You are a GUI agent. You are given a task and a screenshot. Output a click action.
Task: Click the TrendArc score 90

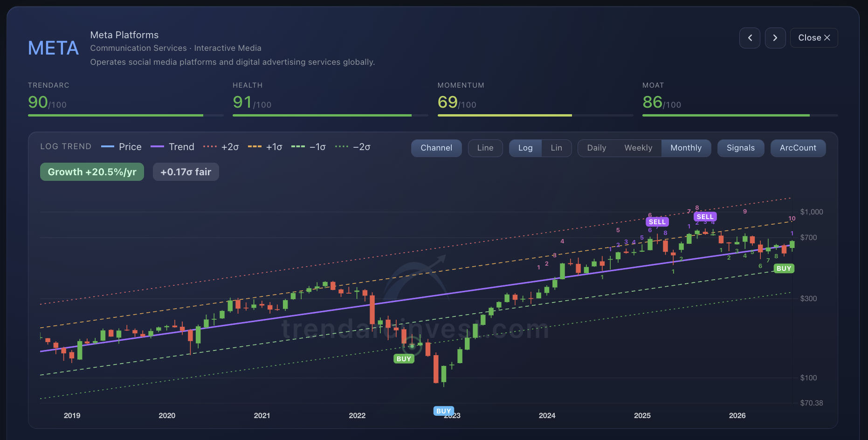pos(38,102)
